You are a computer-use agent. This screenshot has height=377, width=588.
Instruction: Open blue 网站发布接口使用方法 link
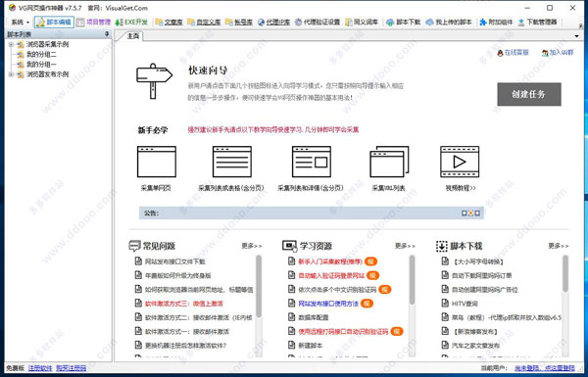pos(328,304)
